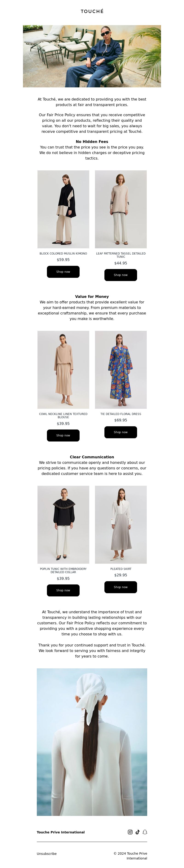This screenshot has height=868, width=184.
Task: Open the Instagram icon in footer
Action: coord(130,832)
